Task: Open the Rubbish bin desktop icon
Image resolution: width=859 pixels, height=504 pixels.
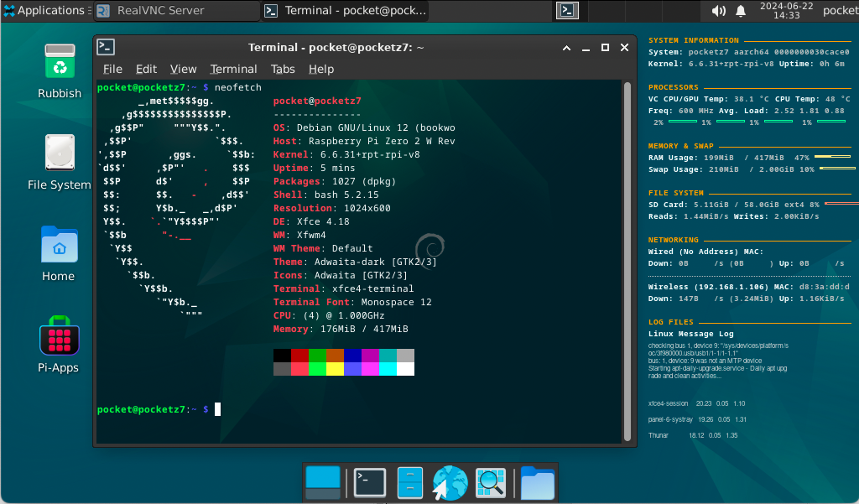Action: 60,63
